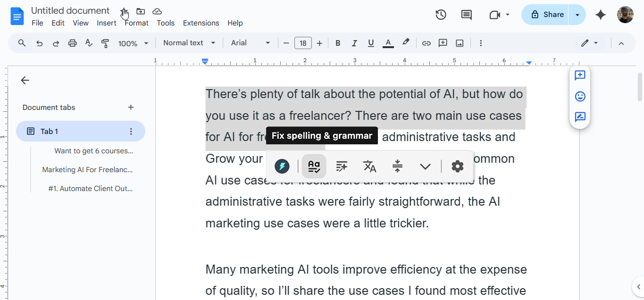
Task: Click the add comment icon in side panel
Action: tap(580, 75)
